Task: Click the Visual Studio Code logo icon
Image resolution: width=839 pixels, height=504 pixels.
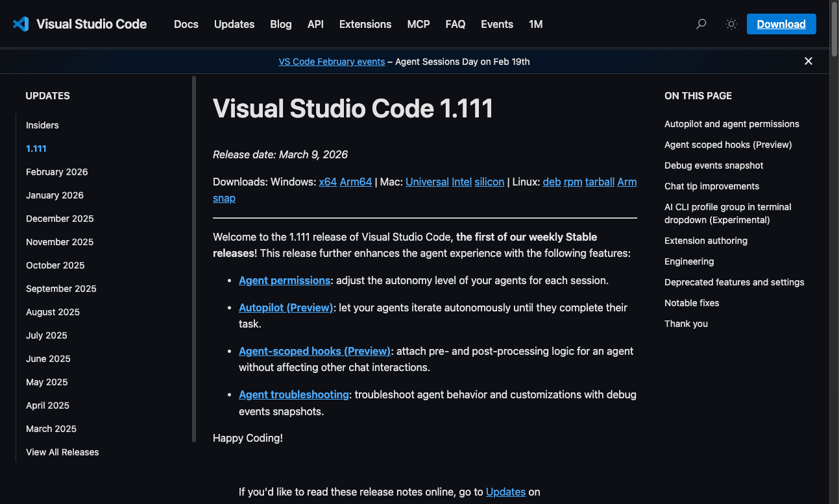Action: 21,24
